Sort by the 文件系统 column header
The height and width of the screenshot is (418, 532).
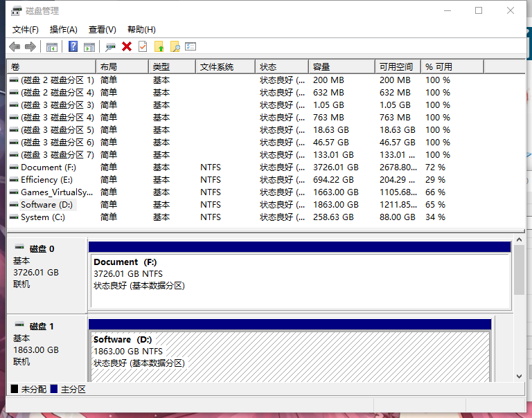click(225, 67)
